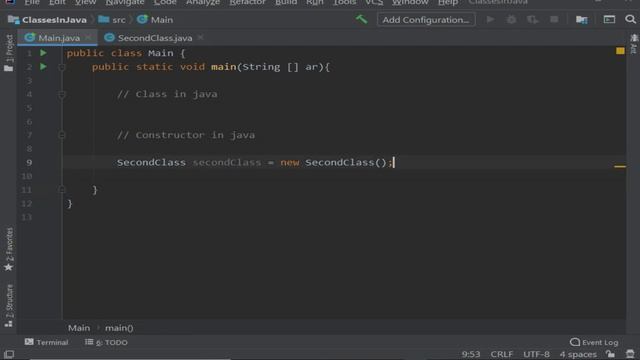The image size is (640, 360).
Task: Click the Debug bug icon
Action: pyautogui.click(x=511, y=20)
